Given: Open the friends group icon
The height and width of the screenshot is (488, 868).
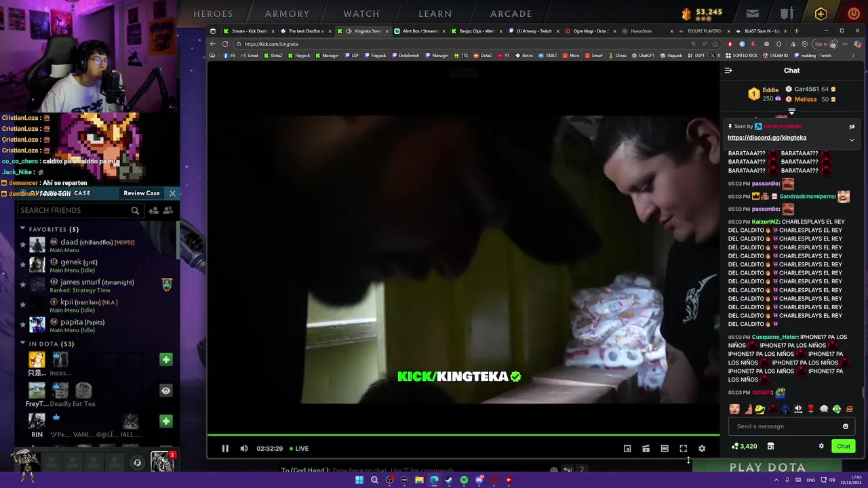Looking at the screenshot, I should pyautogui.click(x=167, y=211).
